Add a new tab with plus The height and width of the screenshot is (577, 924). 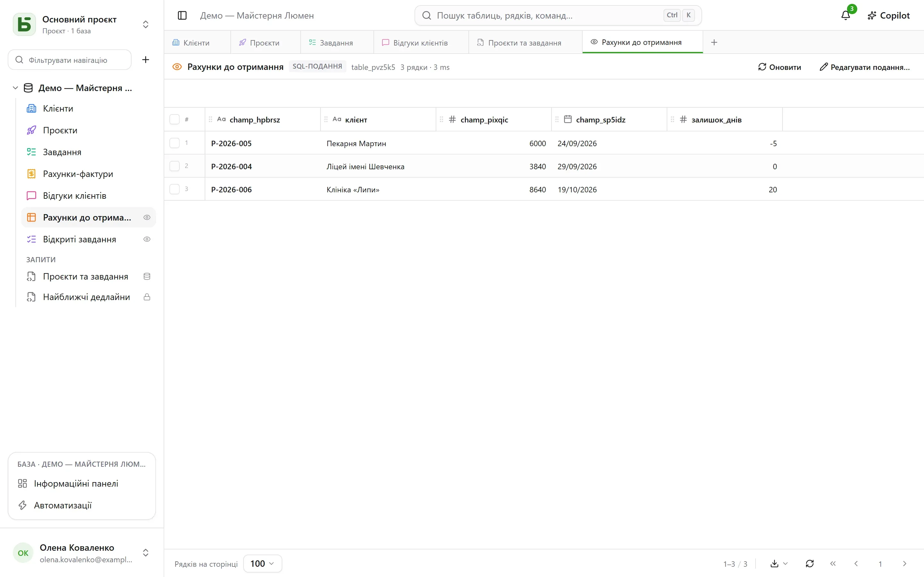pos(714,42)
